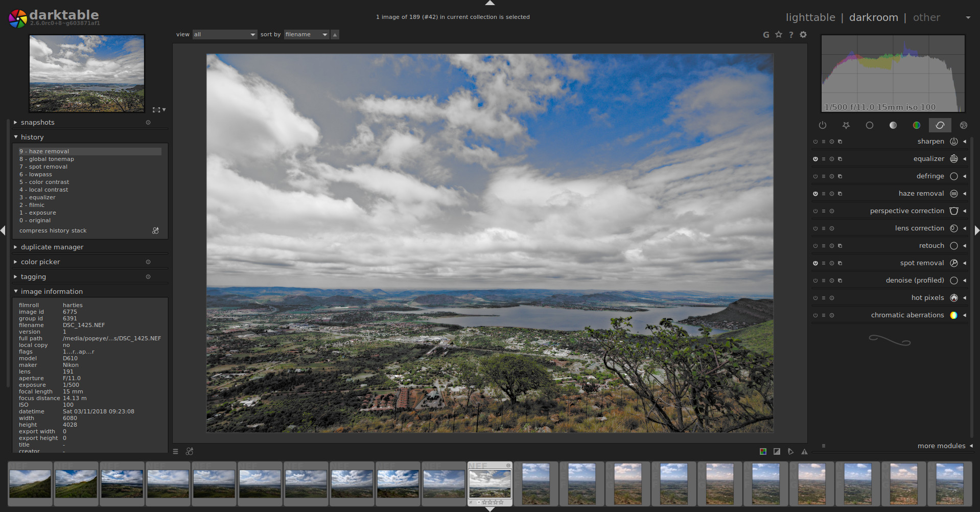Open the other views tab

pos(926,17)
